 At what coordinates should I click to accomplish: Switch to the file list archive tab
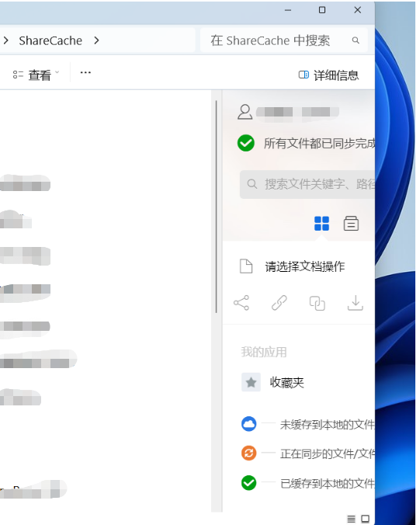pos(351,224)
